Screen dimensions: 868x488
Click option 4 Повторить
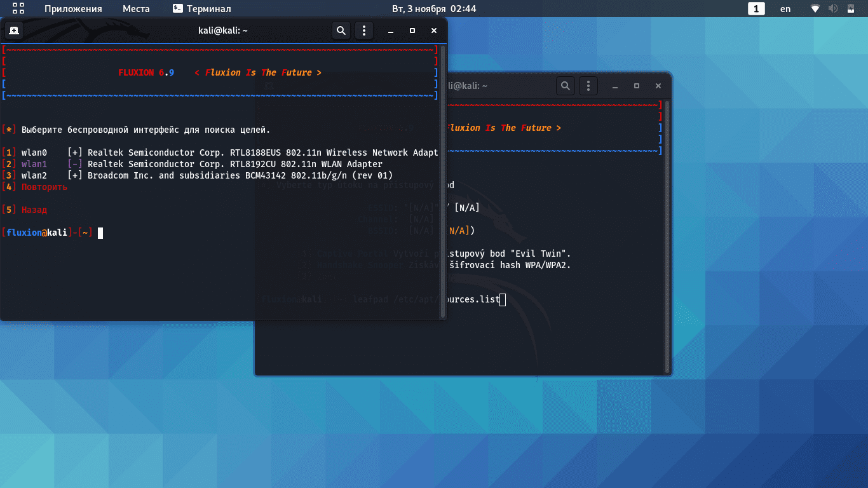[x=34, y=187]
